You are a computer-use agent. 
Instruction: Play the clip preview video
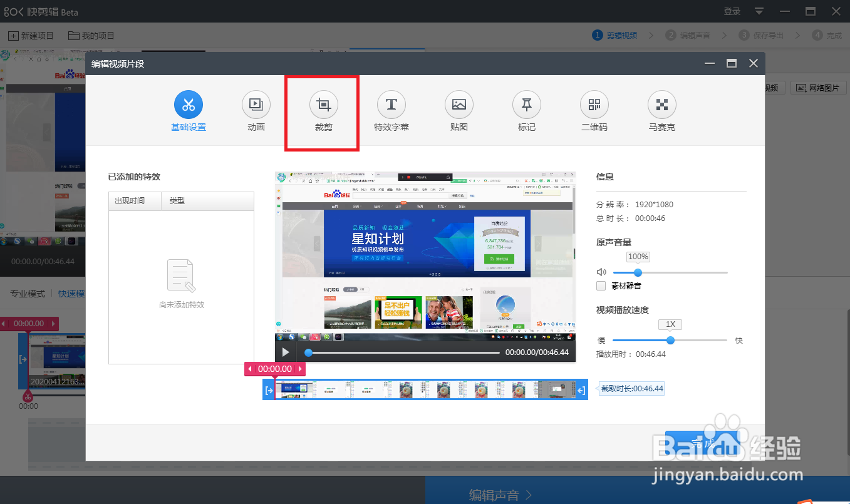pyautogui.click(x=286, y=352)
